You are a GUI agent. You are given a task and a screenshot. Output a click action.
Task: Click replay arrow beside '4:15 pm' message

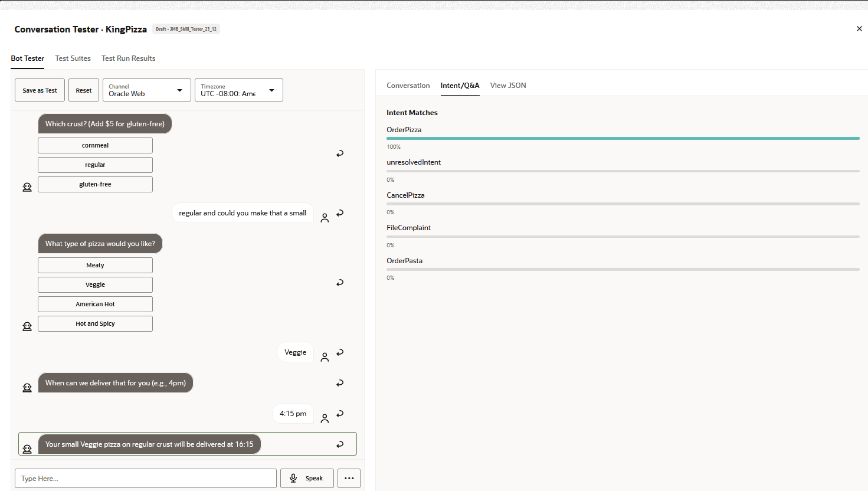pyautogui.click(x=340, y=414)
